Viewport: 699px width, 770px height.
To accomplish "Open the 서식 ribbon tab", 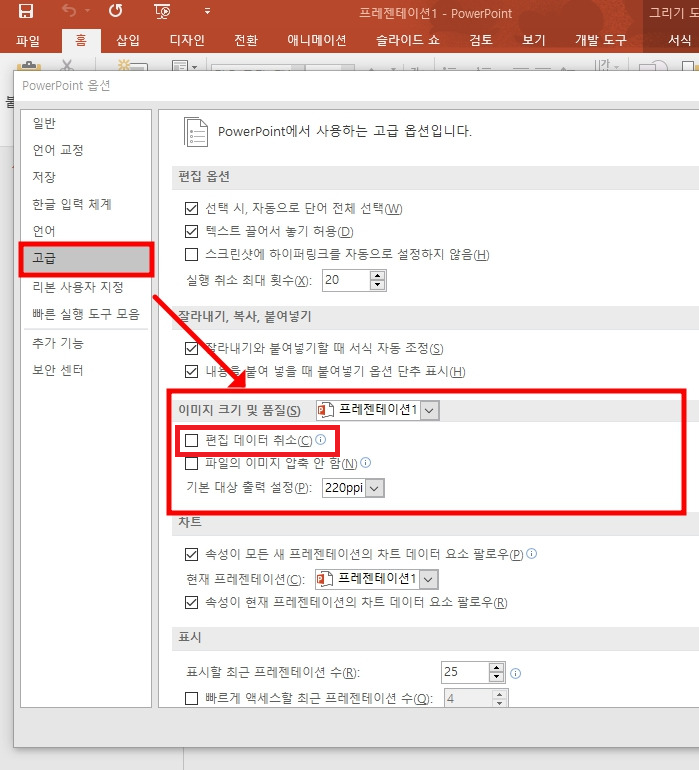I will (x=679, y=40).
